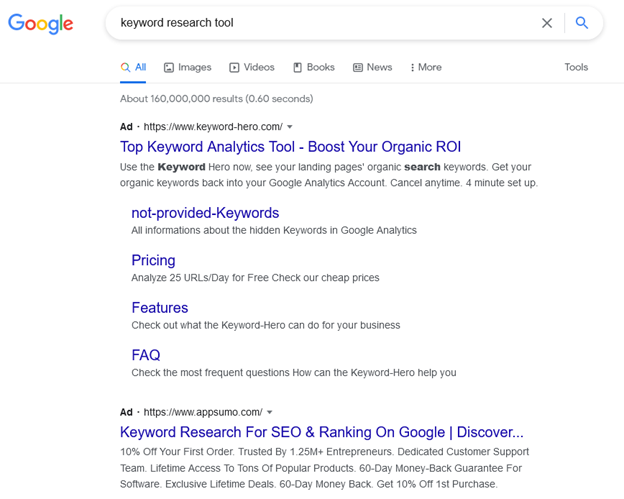The height and width of the screenshot is (499, 624).
Task: Open dropdown arrow next to appsumo.com URL
Action: pos(269,412)
